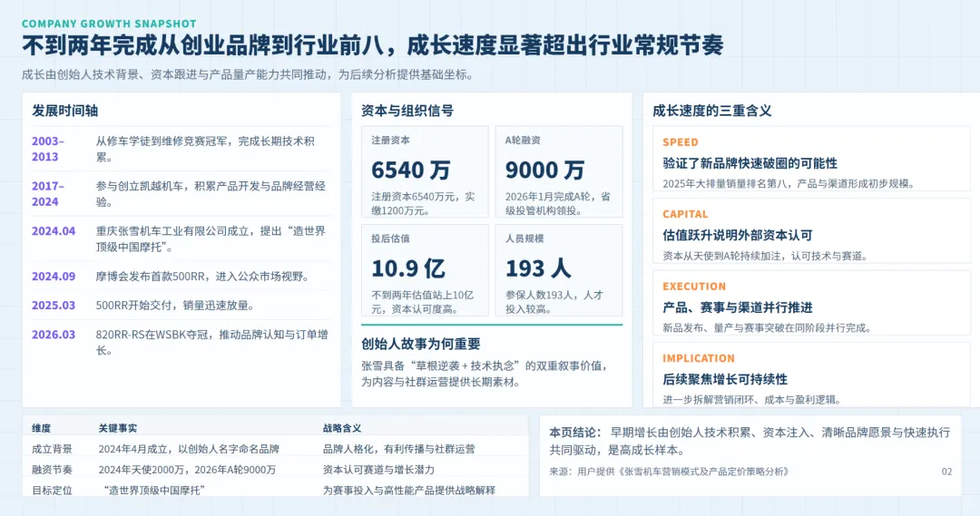The width and height of the screenshot is (980, 516).
Task: Click the 关键事实 table column header
Action: point(117,429)
